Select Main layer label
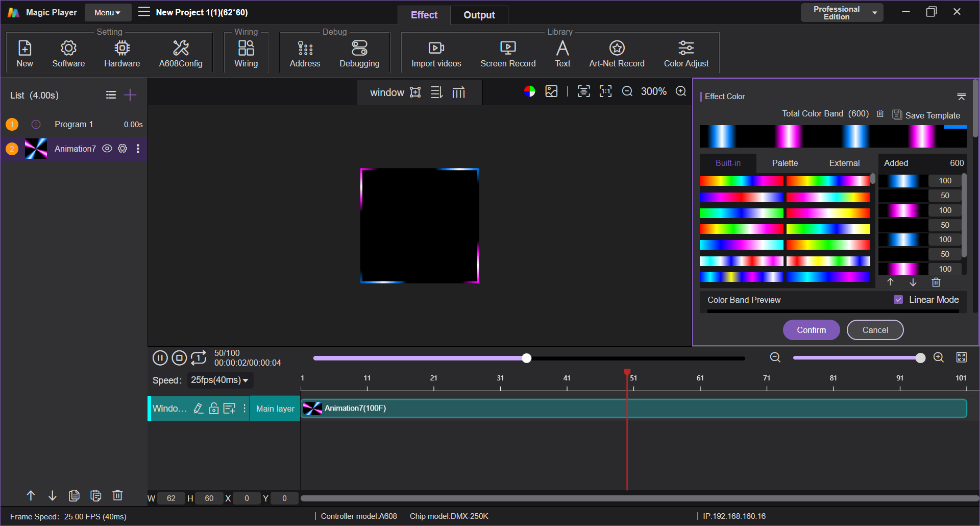 coord(275,409)
